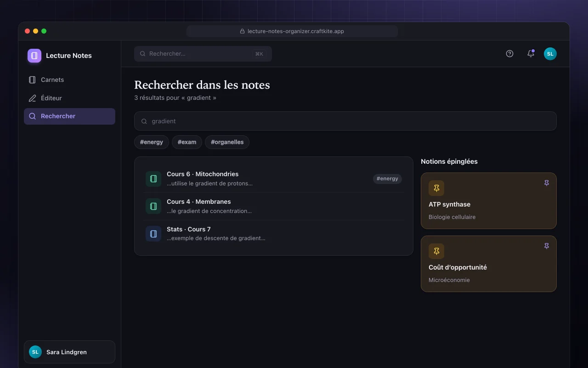Open the Stats · Cours 7 result
Screen dimensions: 588x368
point(274,234)
